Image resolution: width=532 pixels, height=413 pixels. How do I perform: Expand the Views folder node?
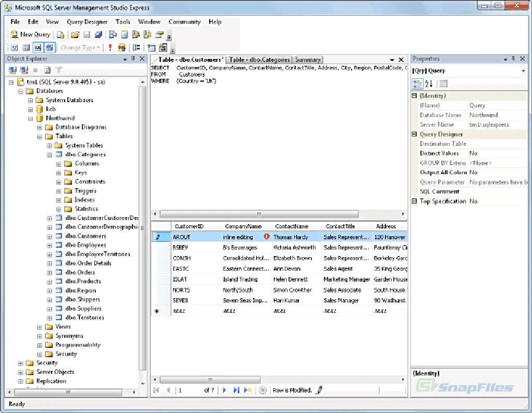[x=40, y=327]
